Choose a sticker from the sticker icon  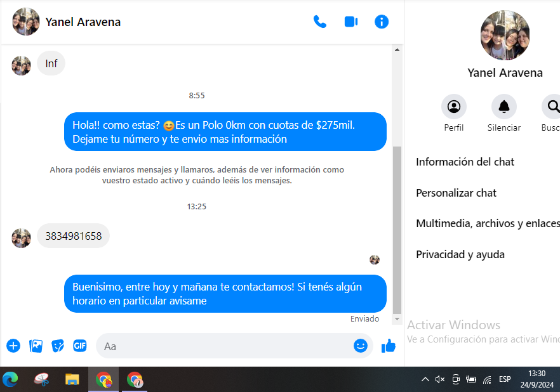pyautogui.click(x=58, y=346)
